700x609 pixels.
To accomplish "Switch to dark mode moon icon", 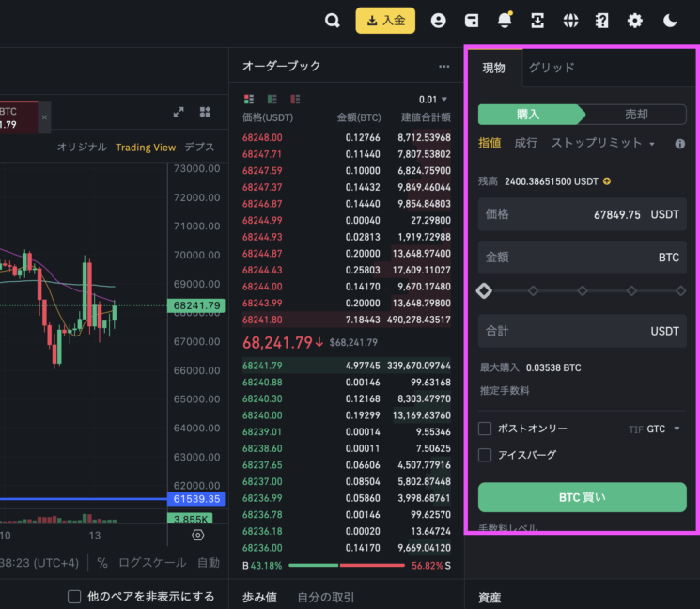I will pos(670,21).
